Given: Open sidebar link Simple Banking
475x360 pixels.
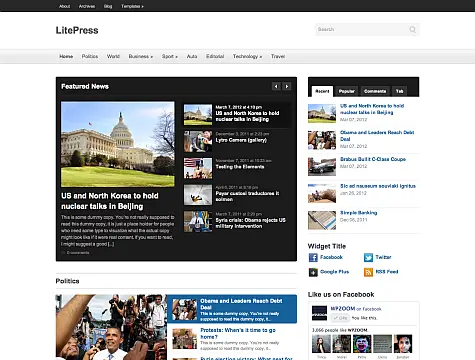Looking at the screenshot, I should pyautogui.click(x=358, y=213).
